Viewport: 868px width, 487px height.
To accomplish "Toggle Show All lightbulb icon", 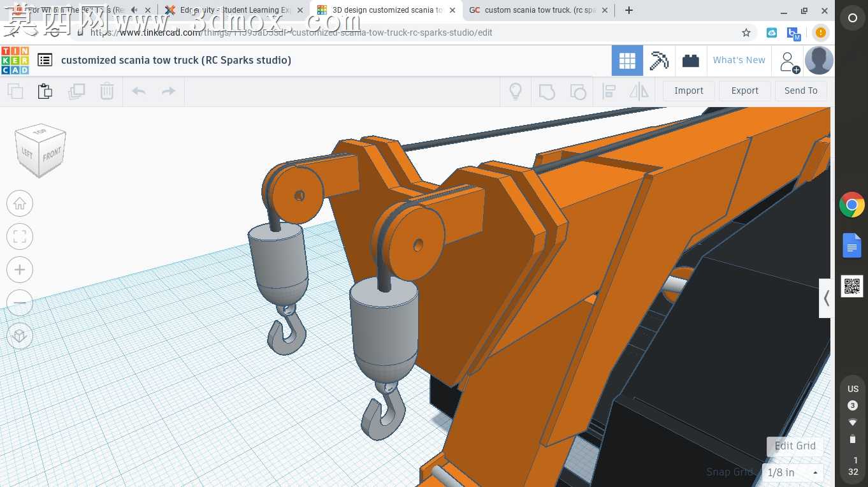I will click(516, 91).
